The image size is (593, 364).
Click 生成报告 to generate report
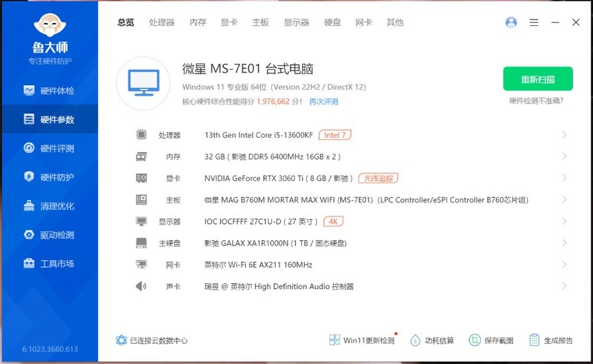coord(551,340)
